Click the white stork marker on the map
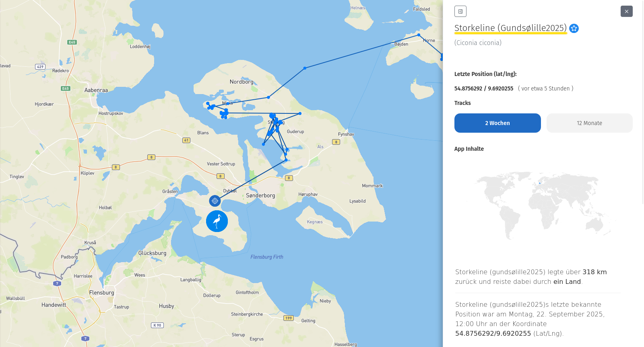The height and width of the screenshot is (347, 644). [217, 221]
